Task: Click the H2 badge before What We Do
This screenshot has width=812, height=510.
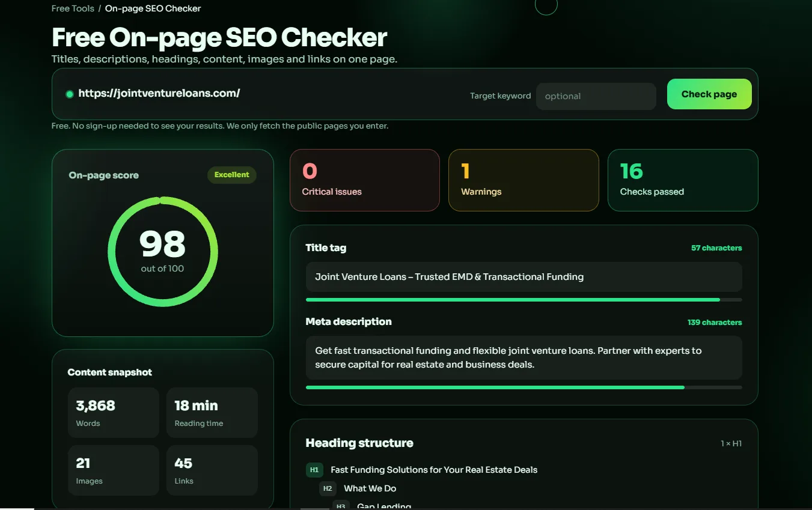Action: [328, 488]
